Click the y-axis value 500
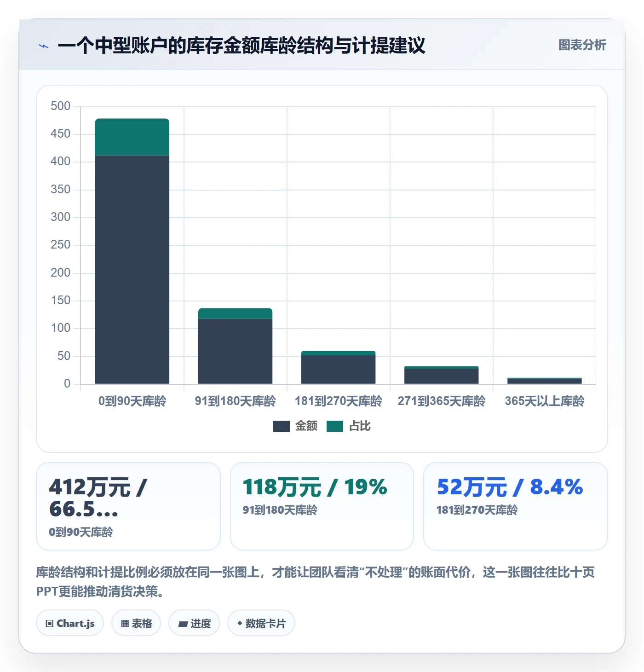 coord(61,106)
